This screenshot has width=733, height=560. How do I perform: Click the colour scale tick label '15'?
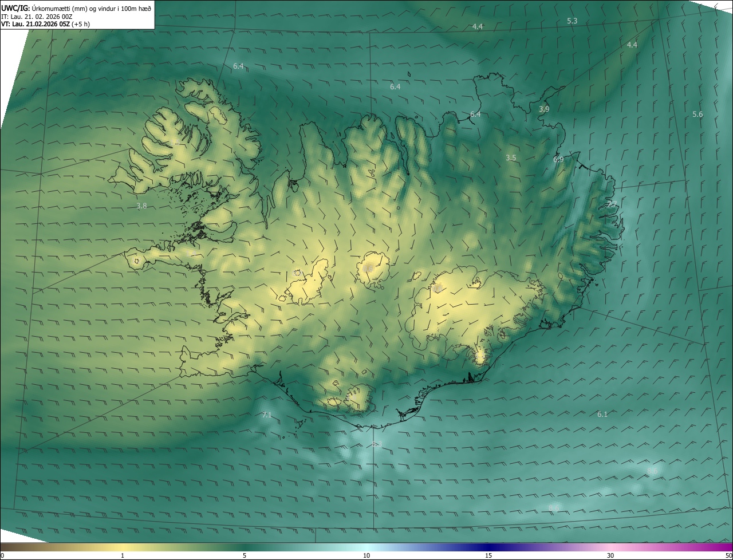(x=488, y=556)
